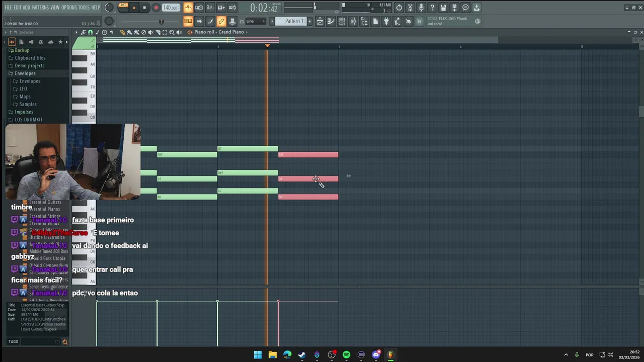Open audio editor scissors icon
Screen dimensions: 644x362
(410, 8)
